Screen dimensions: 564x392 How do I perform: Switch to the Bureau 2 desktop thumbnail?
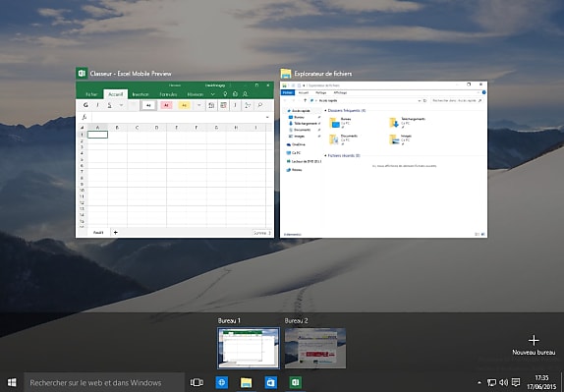point(315,348)
